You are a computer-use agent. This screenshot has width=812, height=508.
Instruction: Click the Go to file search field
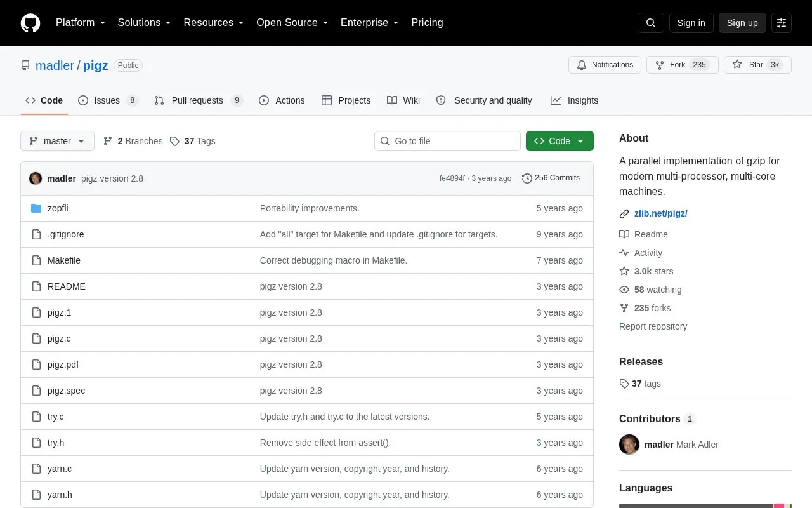click(x=447, y=141)
